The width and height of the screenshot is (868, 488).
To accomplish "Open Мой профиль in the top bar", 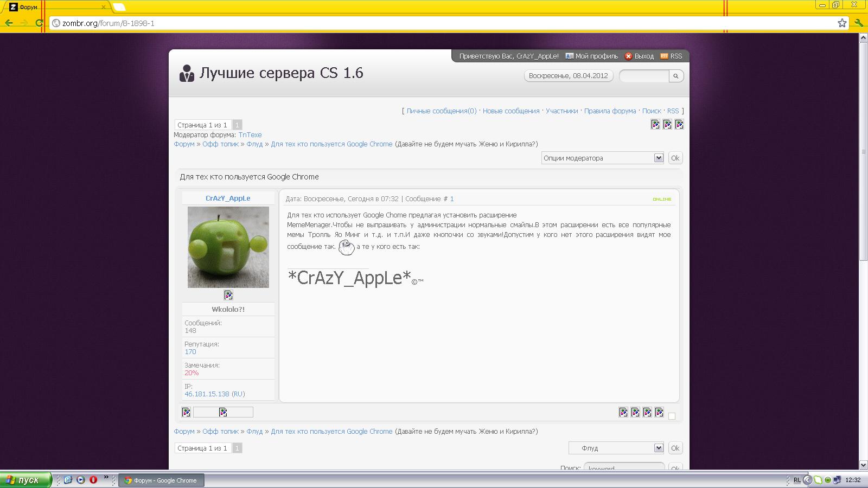I will coord(596,56).
